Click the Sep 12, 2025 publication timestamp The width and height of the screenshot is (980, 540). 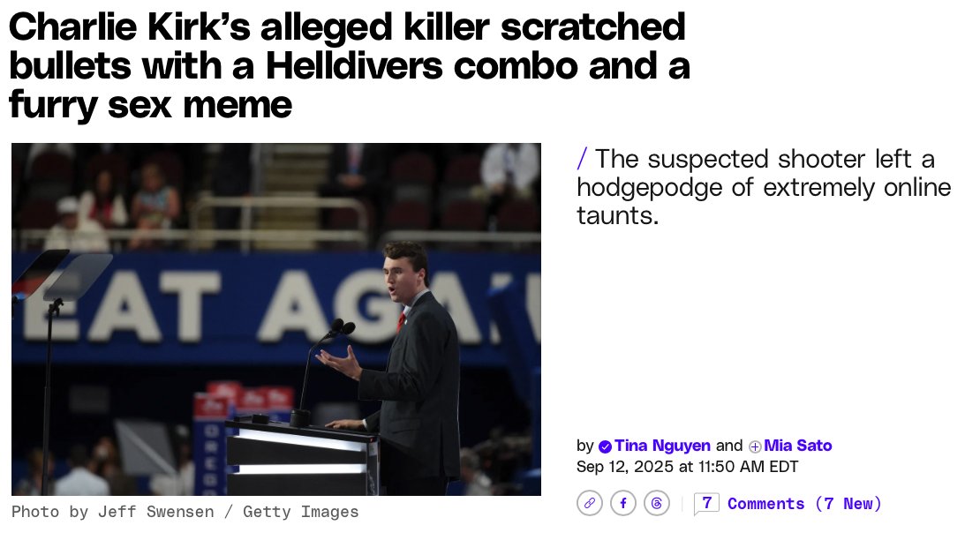688,467
